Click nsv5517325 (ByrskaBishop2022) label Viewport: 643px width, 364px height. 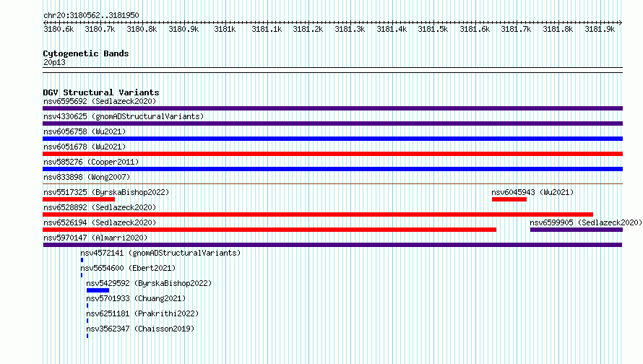(106, 192)
